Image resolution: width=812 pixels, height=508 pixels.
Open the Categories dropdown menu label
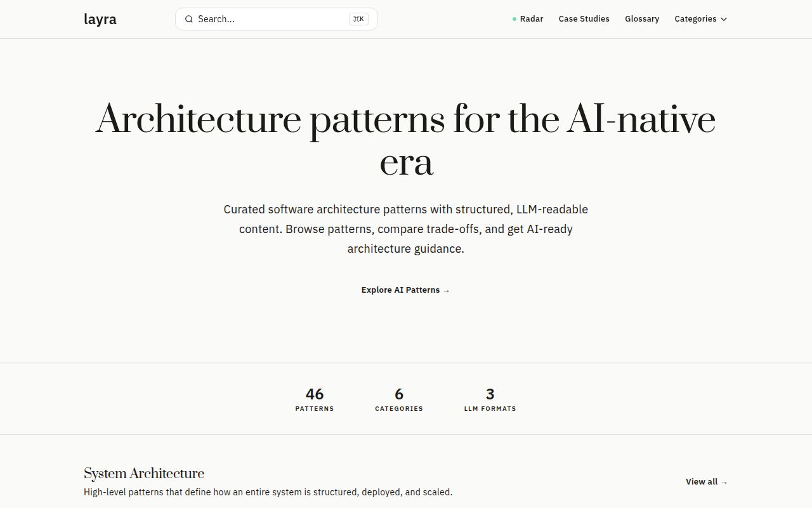click(x=695, y=19)
